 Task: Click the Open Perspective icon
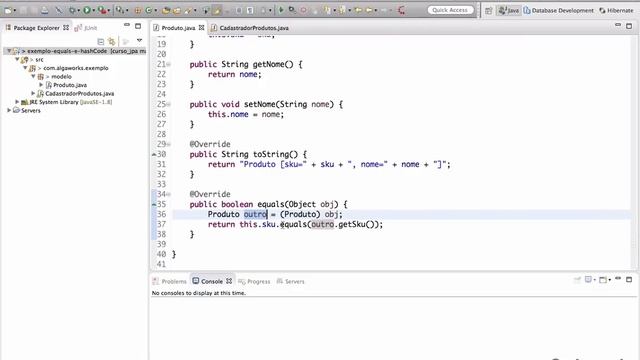click(489, 10)
